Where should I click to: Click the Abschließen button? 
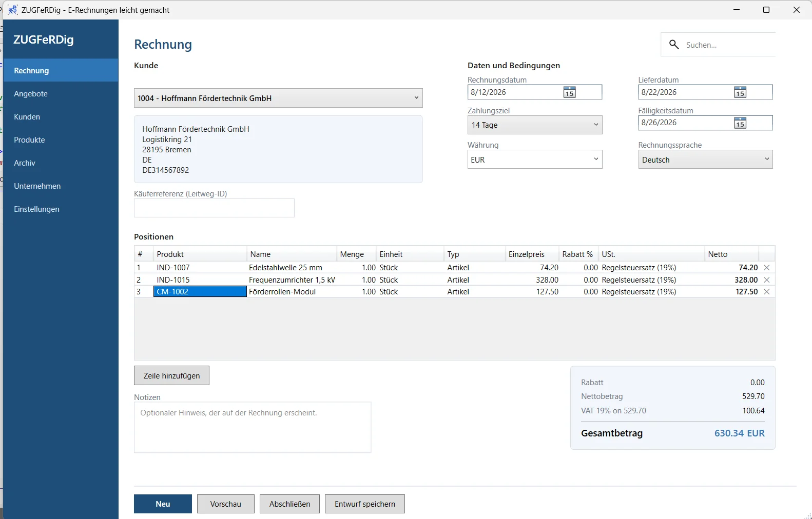(x=289, y=504)
